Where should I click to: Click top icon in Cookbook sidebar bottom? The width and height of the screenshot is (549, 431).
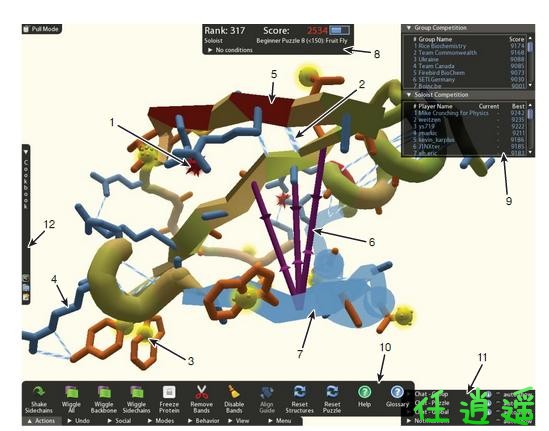click(26, 279)
